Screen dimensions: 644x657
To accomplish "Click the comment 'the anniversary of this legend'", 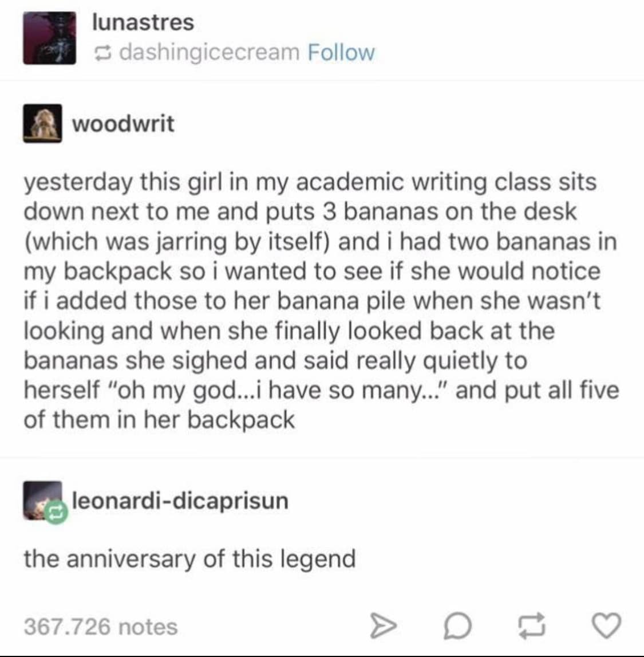I will coord(189,559).
